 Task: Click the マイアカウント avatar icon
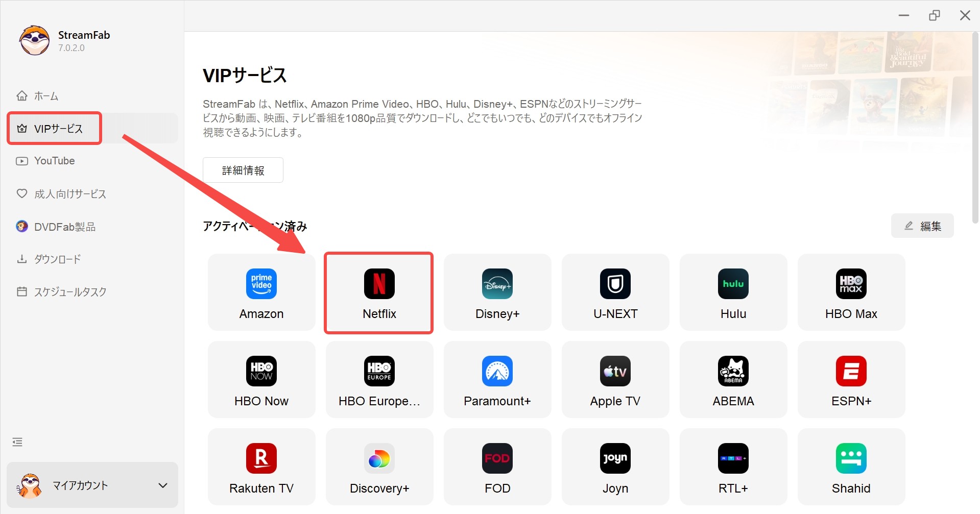29,485
